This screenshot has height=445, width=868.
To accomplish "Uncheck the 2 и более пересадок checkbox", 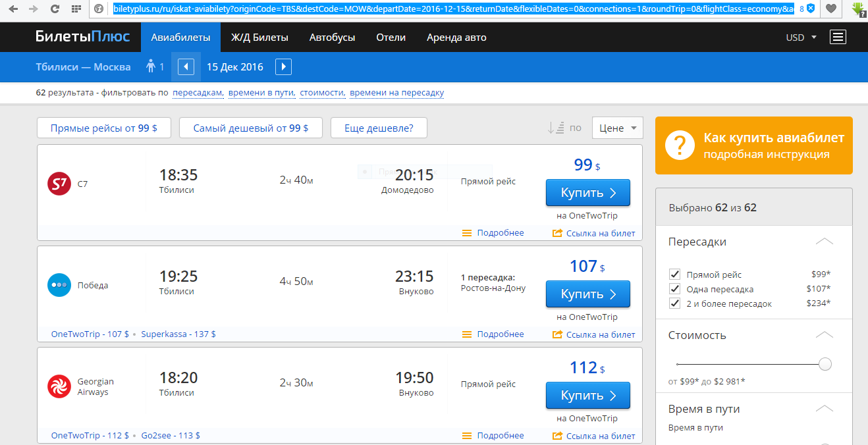I will [674, 303].
